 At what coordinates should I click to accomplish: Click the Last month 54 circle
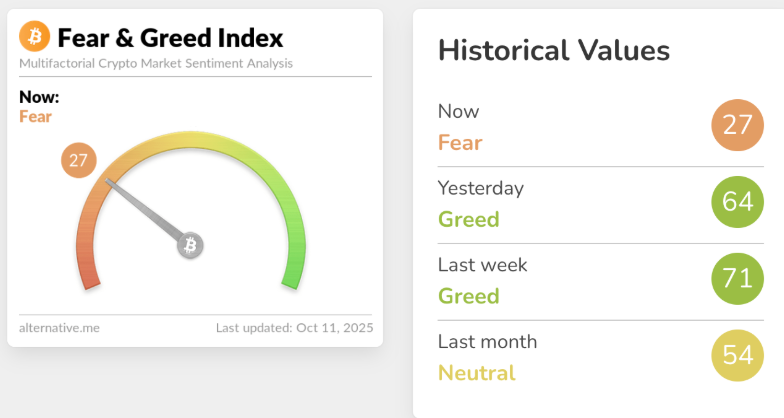tap(737, 356)
